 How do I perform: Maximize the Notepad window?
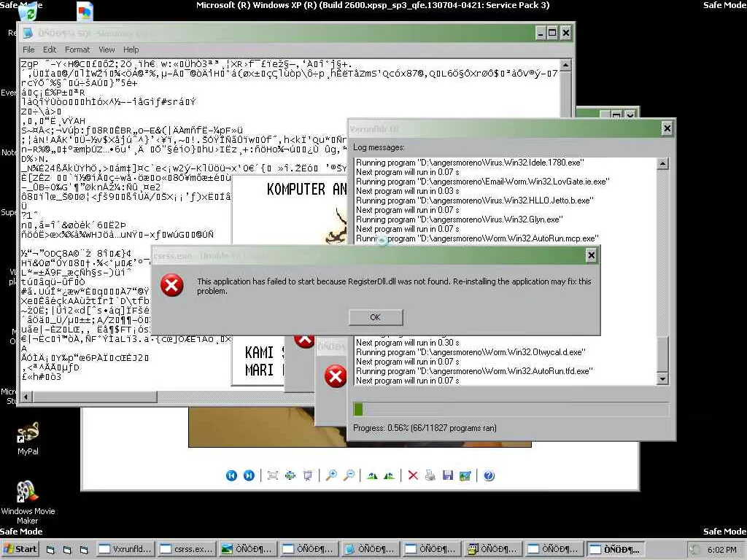point(553,33)
